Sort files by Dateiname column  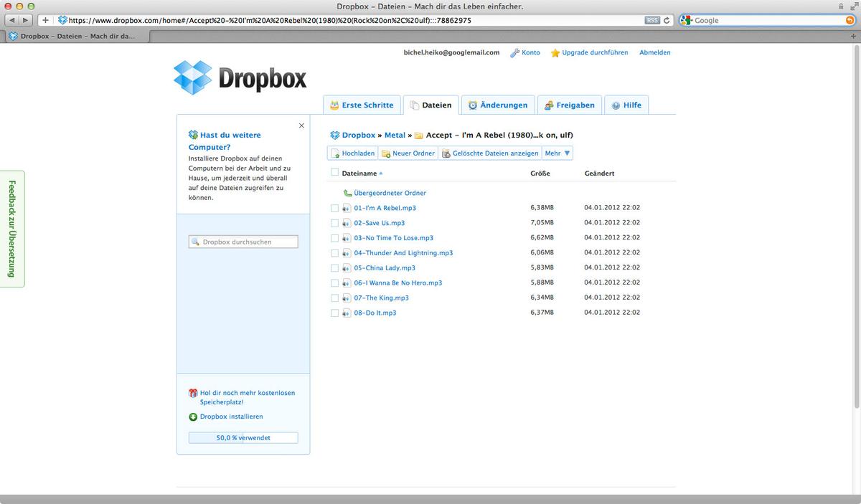tap(362, 173)
